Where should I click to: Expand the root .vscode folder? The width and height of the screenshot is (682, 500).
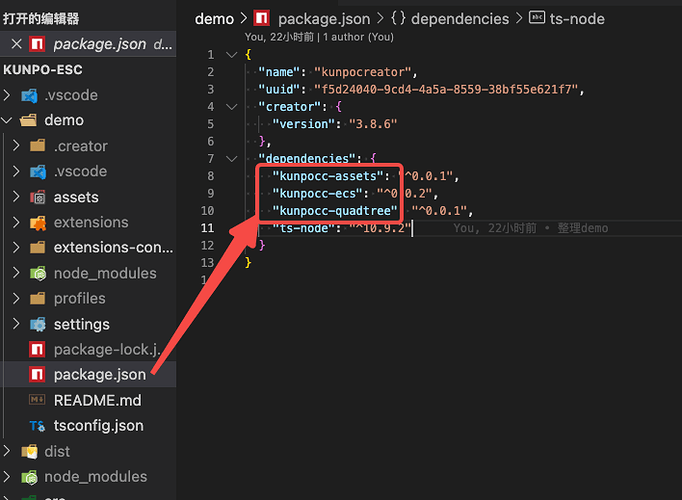tap(7, 95)
